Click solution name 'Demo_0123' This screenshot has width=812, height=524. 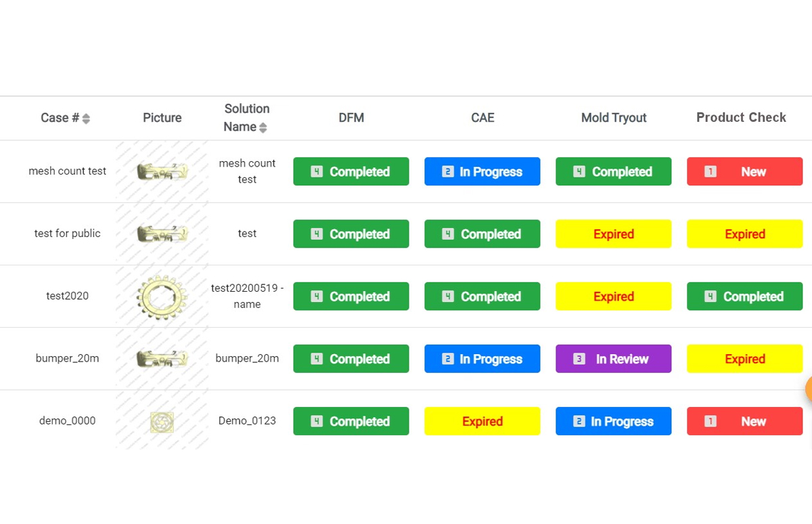(247, 421)
